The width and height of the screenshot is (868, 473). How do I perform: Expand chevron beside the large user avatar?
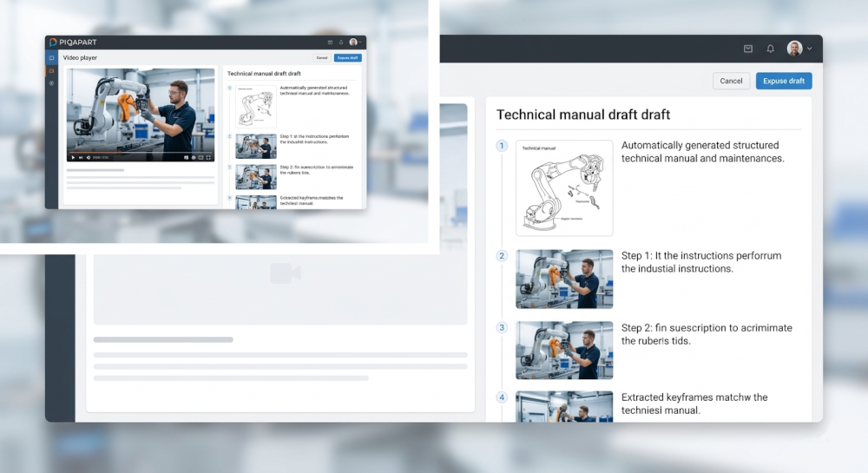pos(810,49)
